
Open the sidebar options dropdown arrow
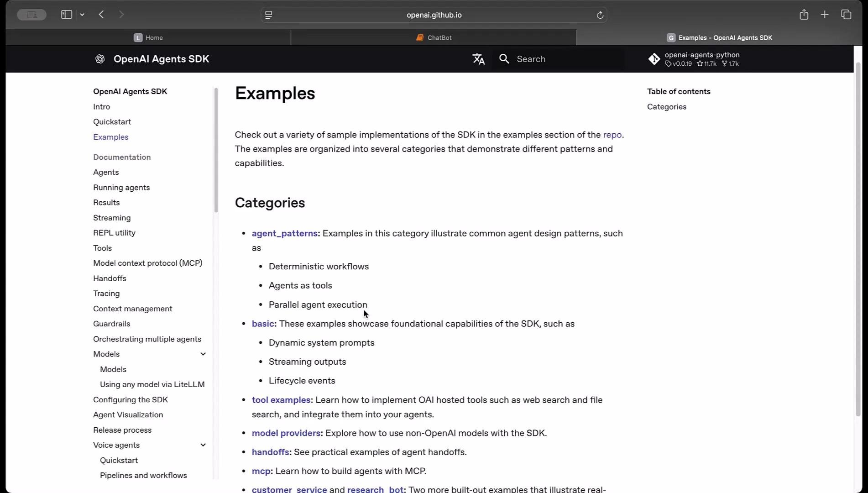click(82, 15)
